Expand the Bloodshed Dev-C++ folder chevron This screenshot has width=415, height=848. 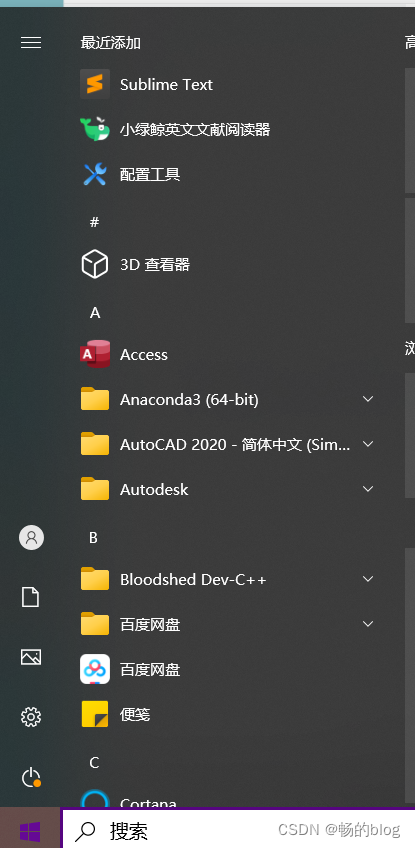(x=368, y=579)
